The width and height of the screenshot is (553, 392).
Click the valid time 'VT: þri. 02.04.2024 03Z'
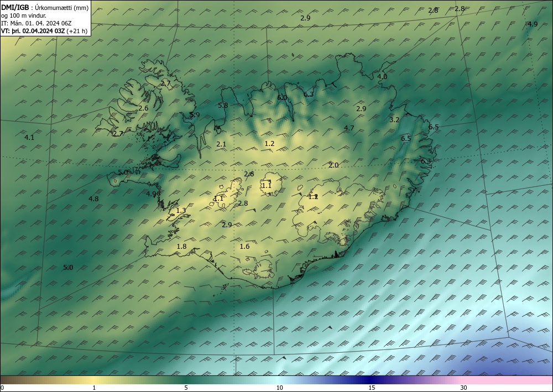coord(33,30)
